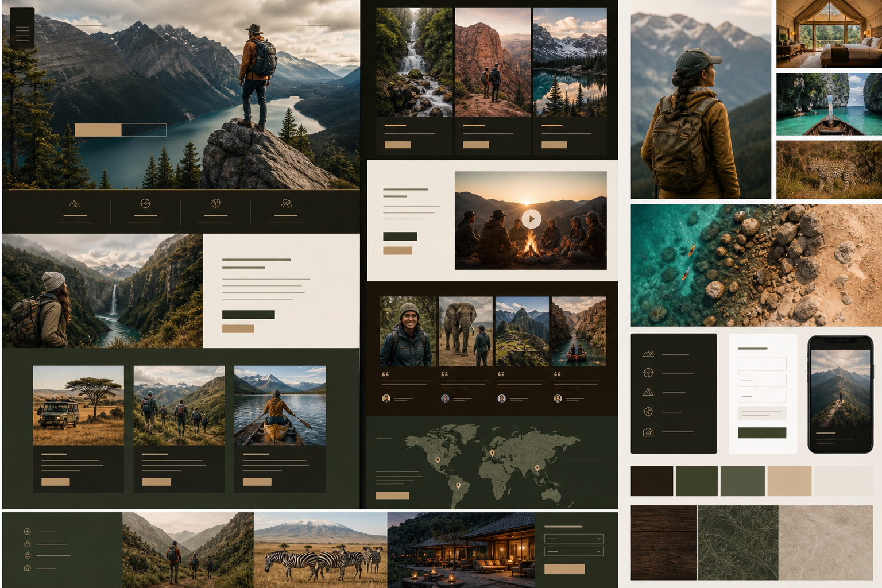Select the mountains icon in the dark sidebar panel

click(648, 354)
